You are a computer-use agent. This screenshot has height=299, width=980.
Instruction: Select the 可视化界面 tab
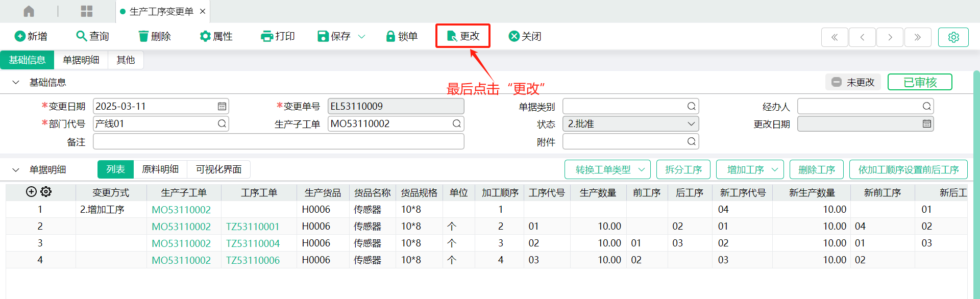point(218,169)
